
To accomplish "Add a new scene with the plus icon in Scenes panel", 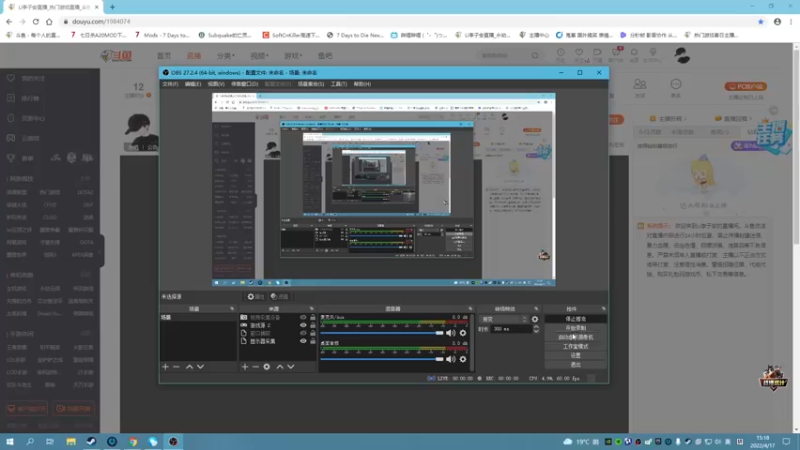I will 165,367.
